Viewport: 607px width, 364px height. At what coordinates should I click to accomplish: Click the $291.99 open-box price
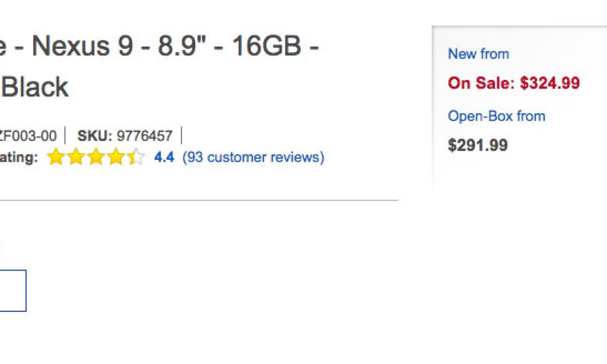point(478,146)
